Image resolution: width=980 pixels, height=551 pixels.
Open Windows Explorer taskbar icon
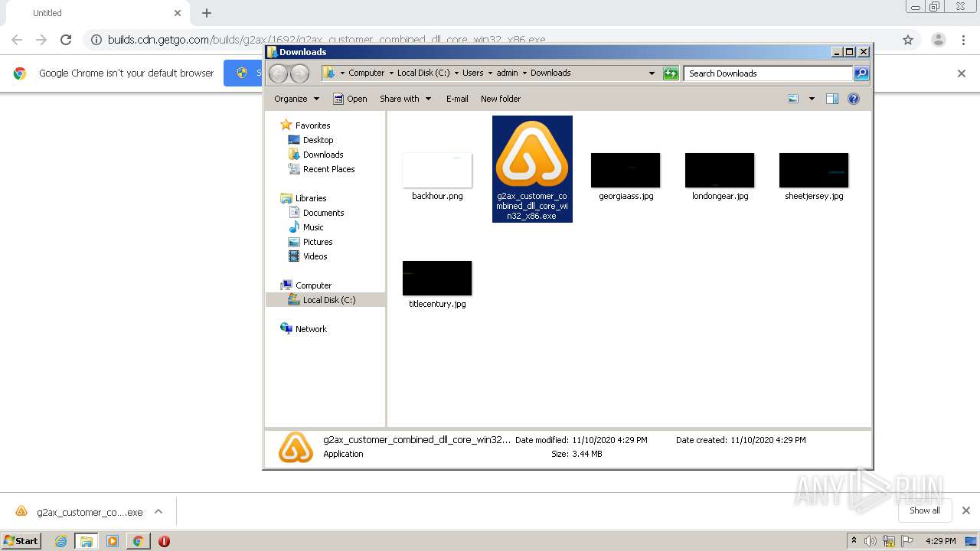pos(87,541)
